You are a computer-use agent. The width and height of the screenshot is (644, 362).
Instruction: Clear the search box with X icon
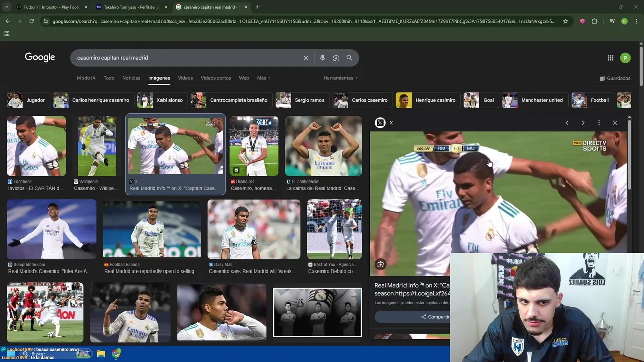(306, 58)
